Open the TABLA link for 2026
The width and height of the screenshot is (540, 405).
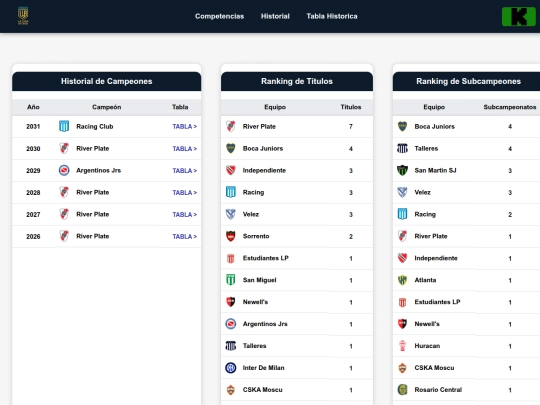coord(185,237)
